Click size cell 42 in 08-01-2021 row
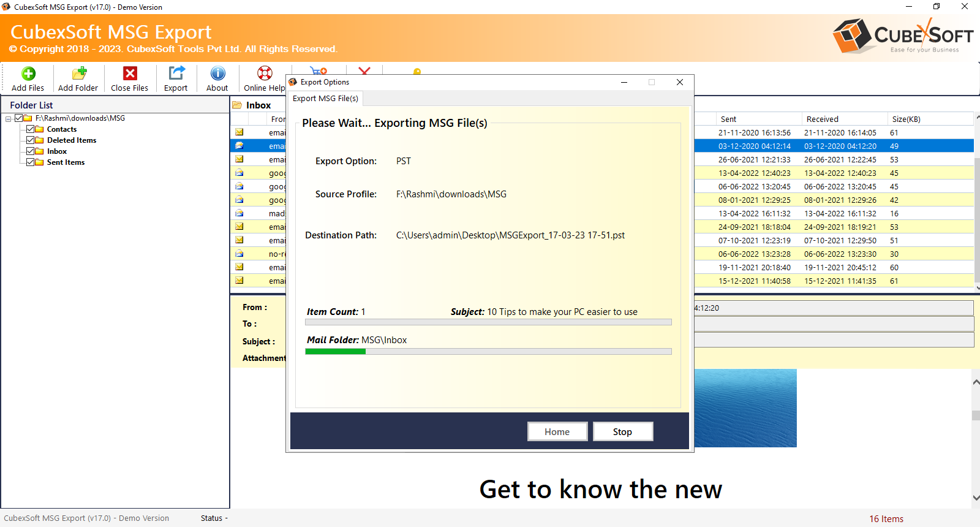980x527 pixels. [894, 200]
